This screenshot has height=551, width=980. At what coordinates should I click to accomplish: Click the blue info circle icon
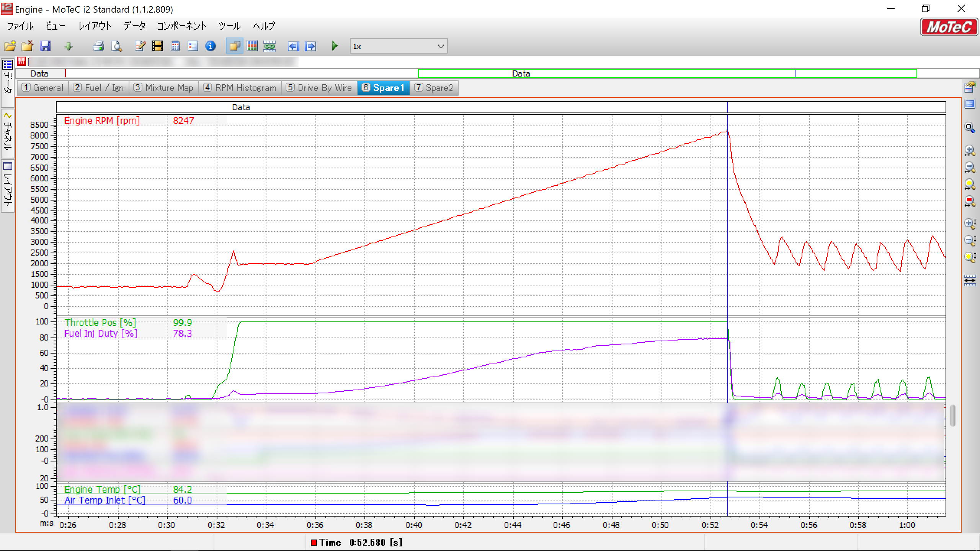pos(211,46)
